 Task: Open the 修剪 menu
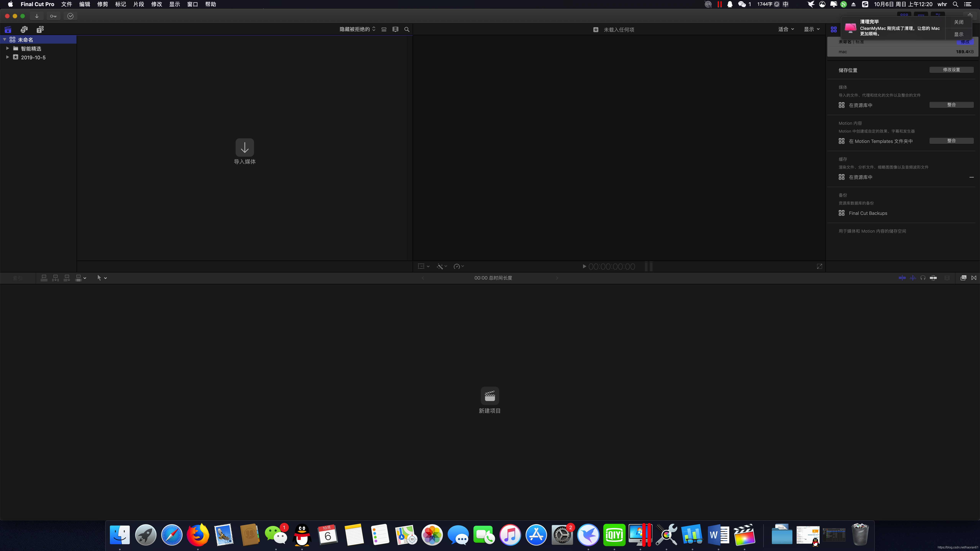[x=102, y=4]
